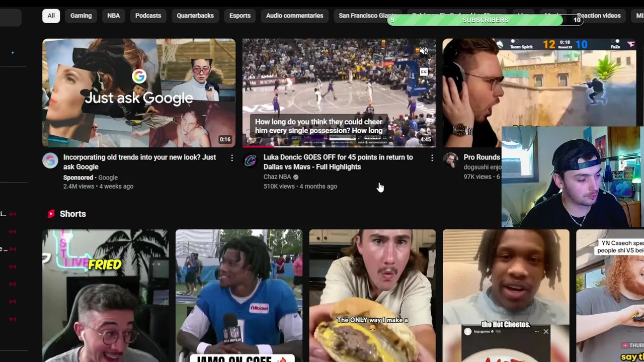Open the YN Caseoh Short

pos(610,296)
